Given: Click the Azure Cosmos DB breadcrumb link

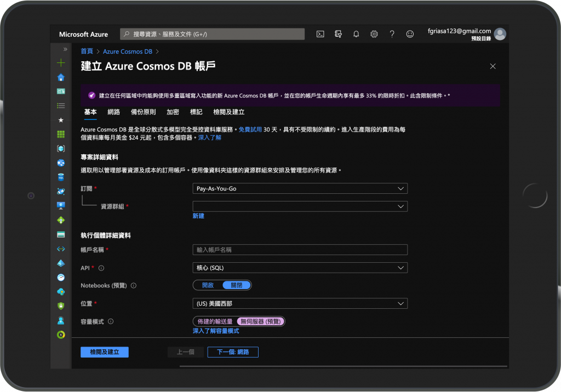Looking at the screenshot, I should pyautogui.click(x=128, y=51).
